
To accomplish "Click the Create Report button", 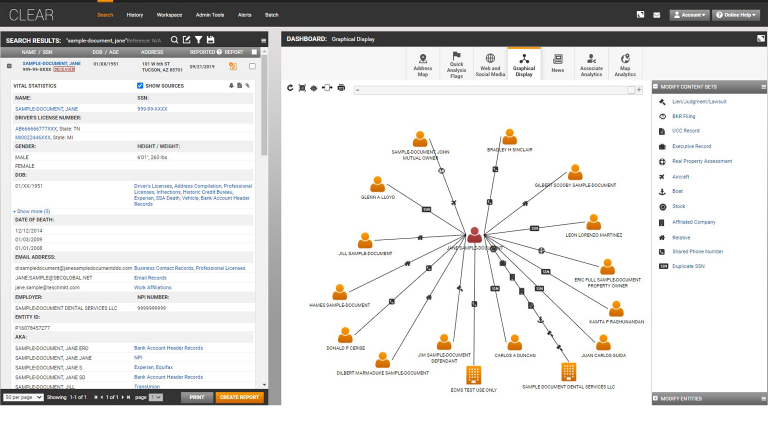I will (x=240, y=397).
